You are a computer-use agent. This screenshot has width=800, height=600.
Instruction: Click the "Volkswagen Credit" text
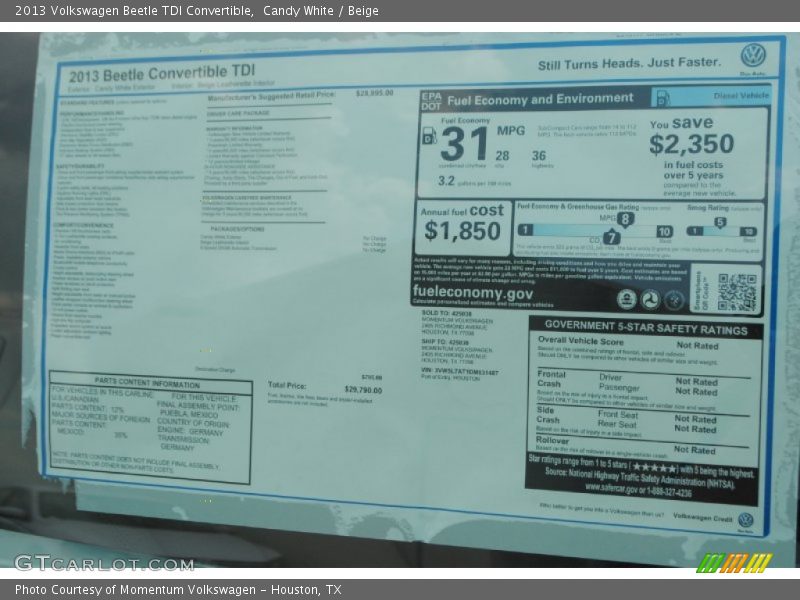[x=703, y=517]
